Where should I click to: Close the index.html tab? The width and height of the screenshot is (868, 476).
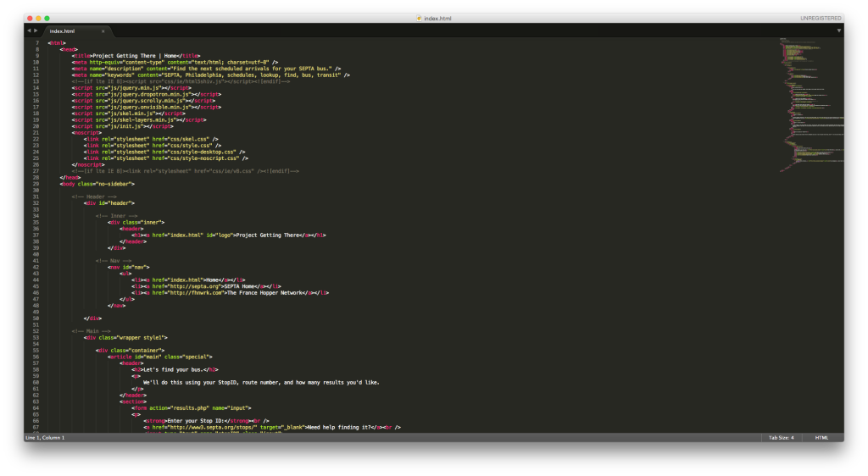pos(103,31)
